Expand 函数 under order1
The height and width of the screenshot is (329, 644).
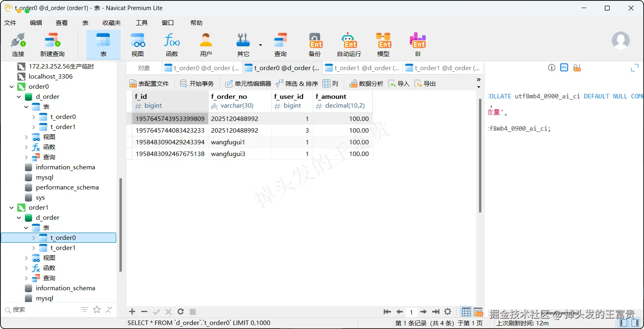tap(26, 268)
